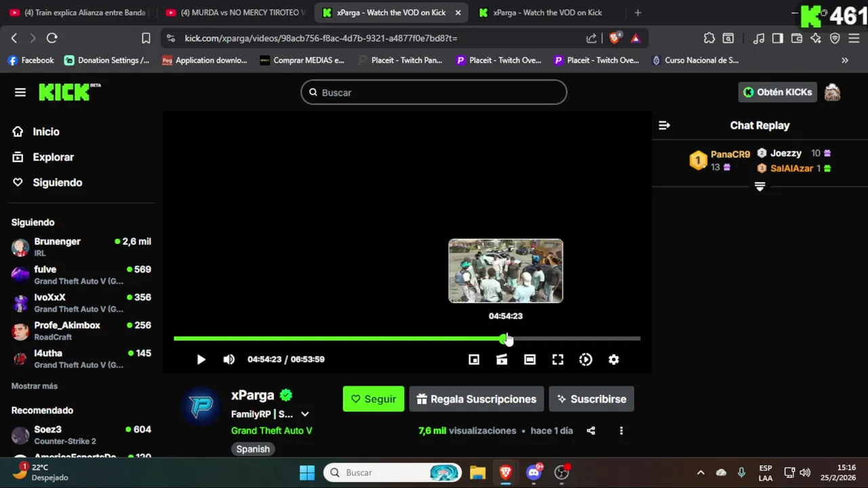This screenshot has width=868, height=488.
Task: Open the clip creation tool in player
Action: click(x=502, y=360)
